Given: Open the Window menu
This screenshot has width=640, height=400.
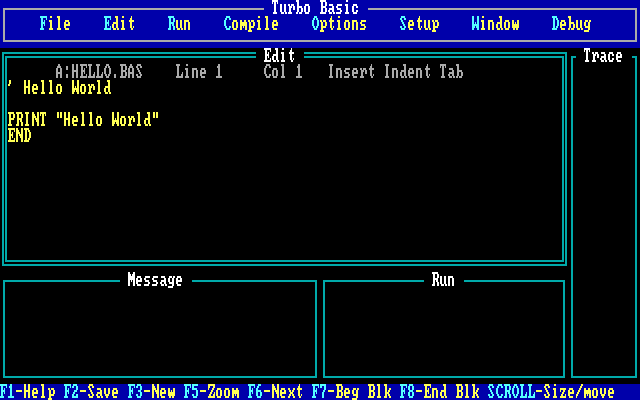Looking at the screenshot, I should 495,24.
